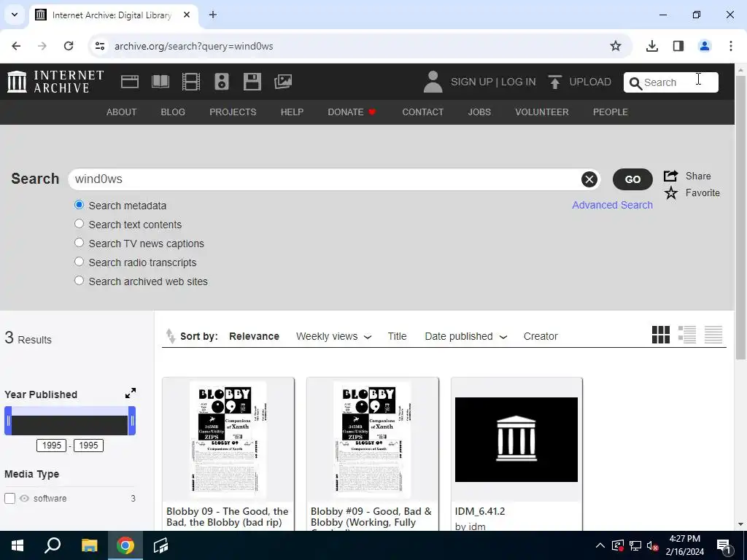Open the PROJECTS menu item
Viewport: 747px width, 560px height.
[233, 112]
